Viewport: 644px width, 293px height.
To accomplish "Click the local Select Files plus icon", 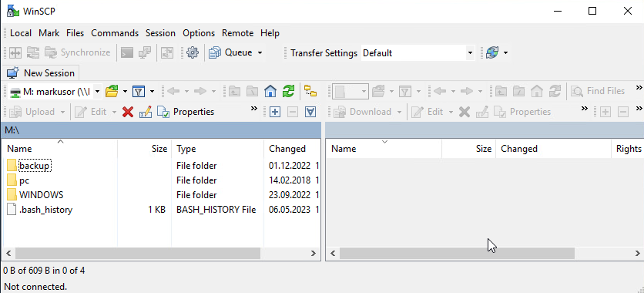I will click(275, 112).
